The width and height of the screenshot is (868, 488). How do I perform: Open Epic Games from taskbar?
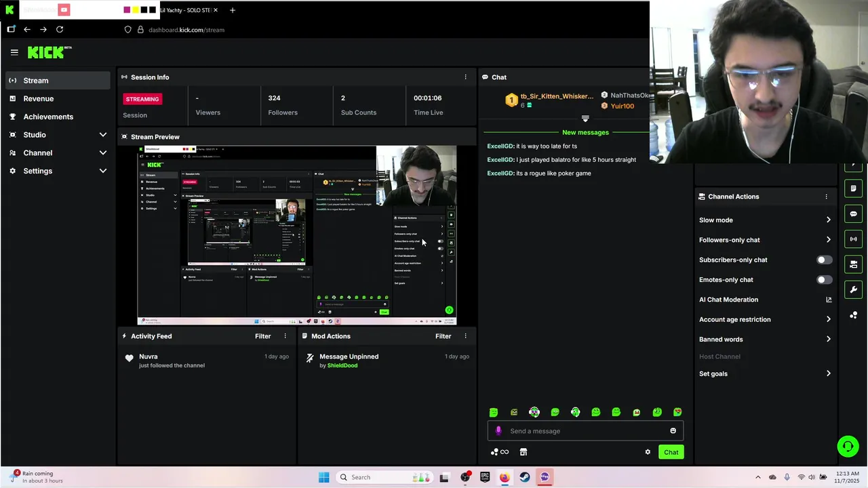point(485,477)
